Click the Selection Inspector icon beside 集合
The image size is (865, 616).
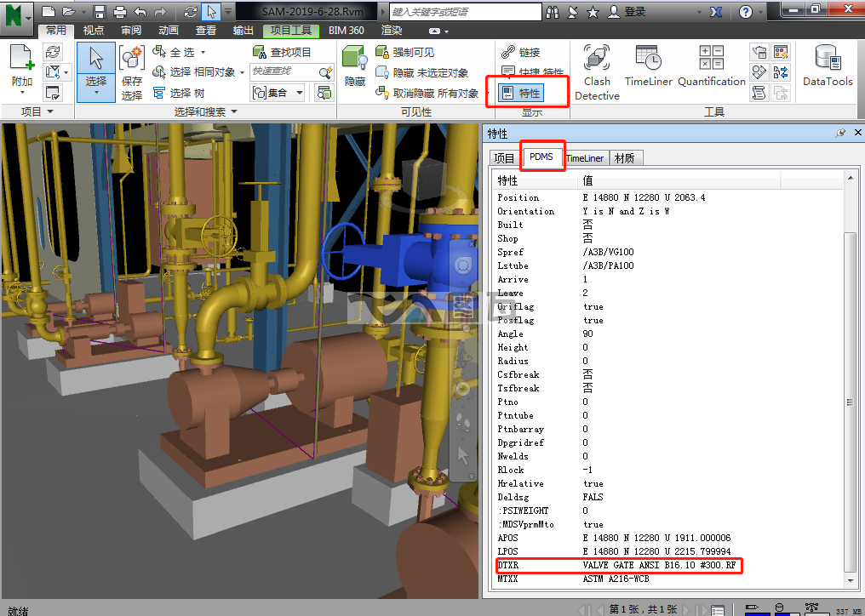pyautogui.click(x=324, y=93)
